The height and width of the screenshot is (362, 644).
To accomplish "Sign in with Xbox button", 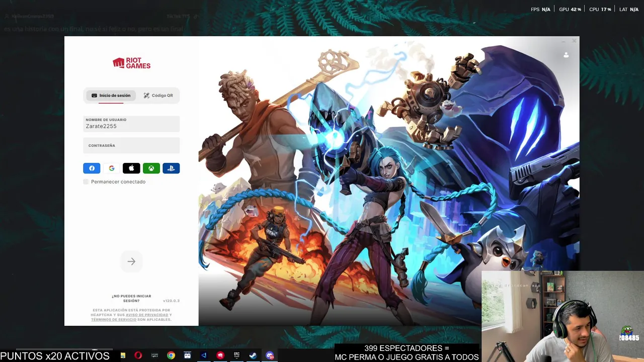I will tap(151, 168).
